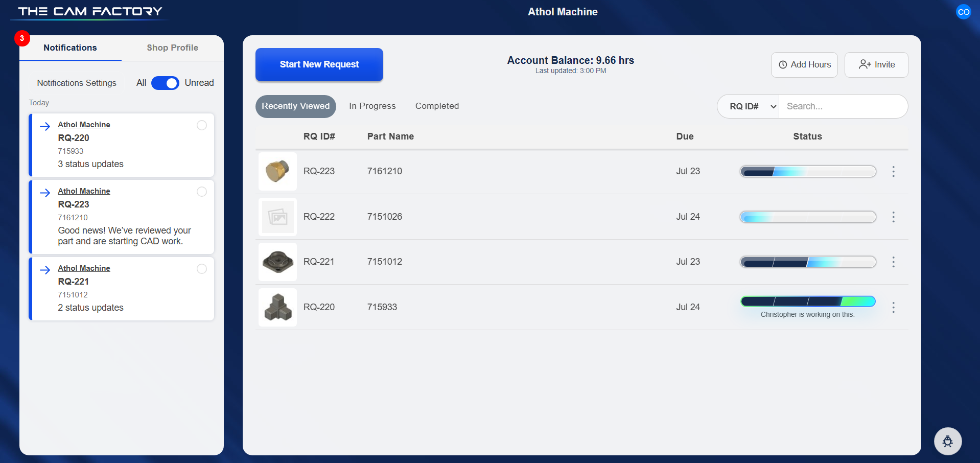Screen dimensions: 980x463
Task: Open Athol Machine link in RQ-223 notification
Action: [x=84, y=191]
